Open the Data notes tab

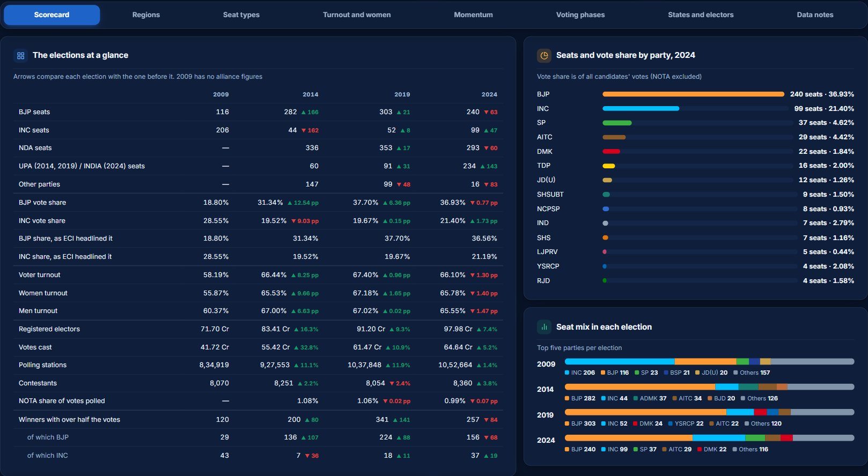coord(815,15)
